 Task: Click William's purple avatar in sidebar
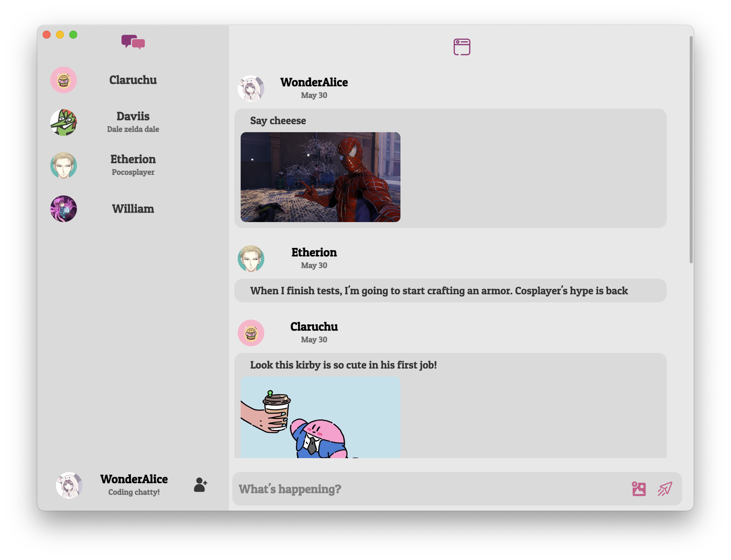click(x=63, y=209)
